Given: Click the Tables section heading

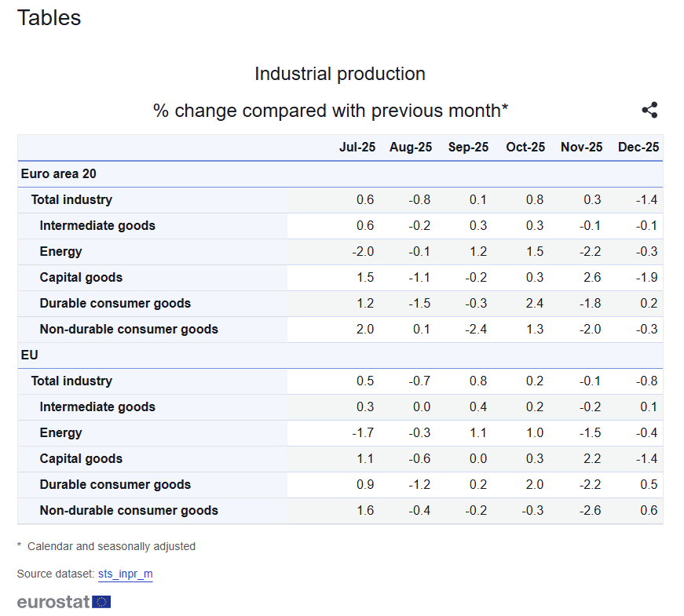Looking at the screenshot, I should click(x=49, y=17).
